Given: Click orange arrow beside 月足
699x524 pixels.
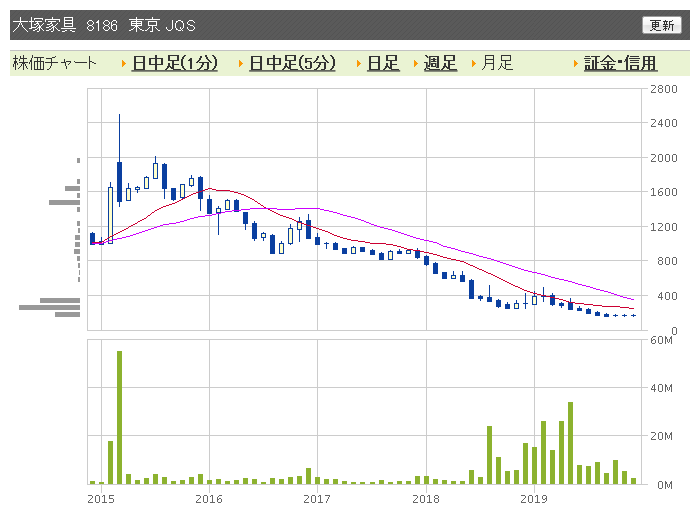Looking at the screenshot, I should click(474, 63).
